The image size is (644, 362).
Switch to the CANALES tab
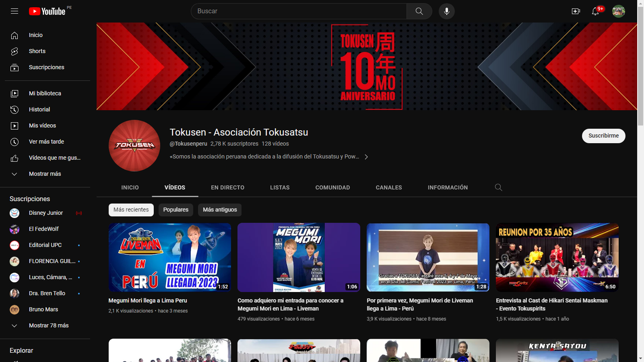coord(389,187)
